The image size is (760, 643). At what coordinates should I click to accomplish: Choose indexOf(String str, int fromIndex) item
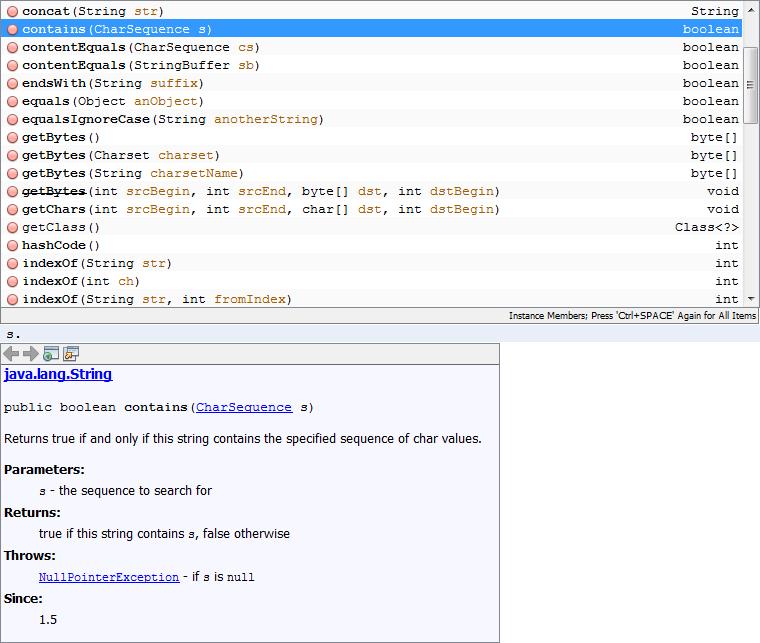pos(371,299)
